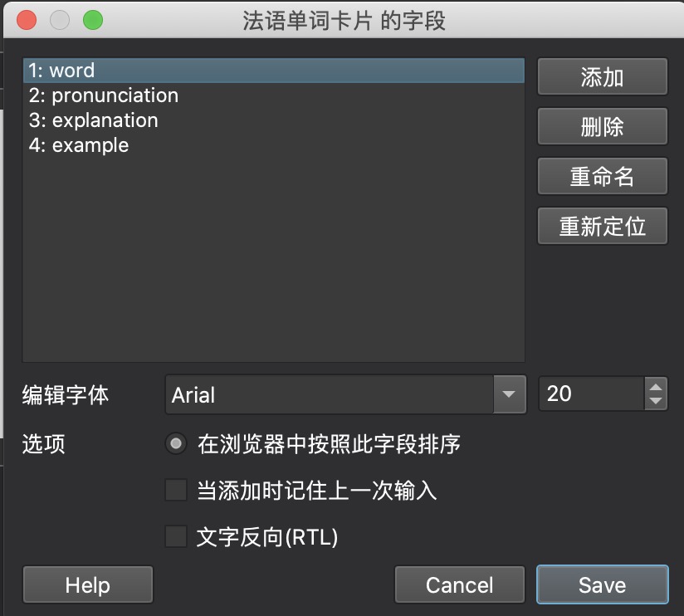The height and width of the screenshot is (616, 684).
Task: Decrease font size with down arrow
Action: (656, 402)
